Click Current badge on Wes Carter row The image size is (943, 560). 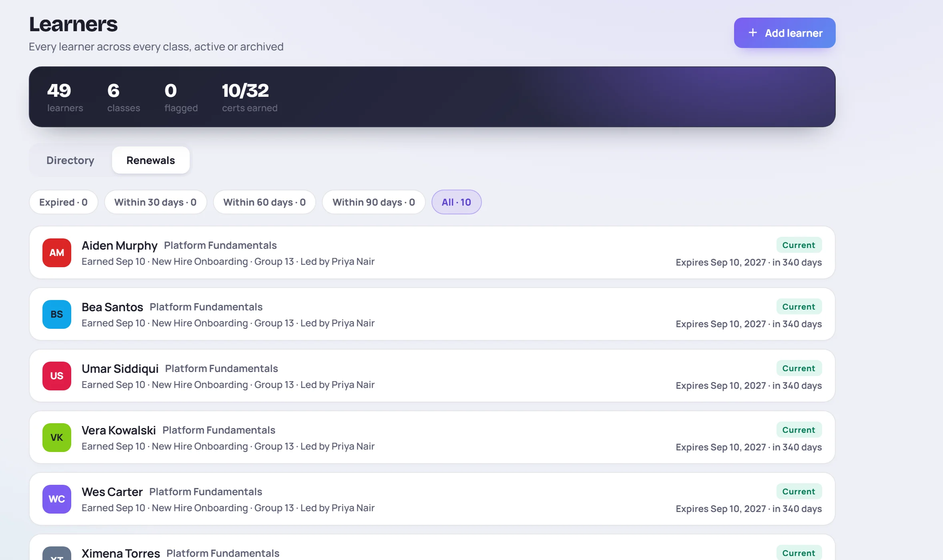(799, 492)
